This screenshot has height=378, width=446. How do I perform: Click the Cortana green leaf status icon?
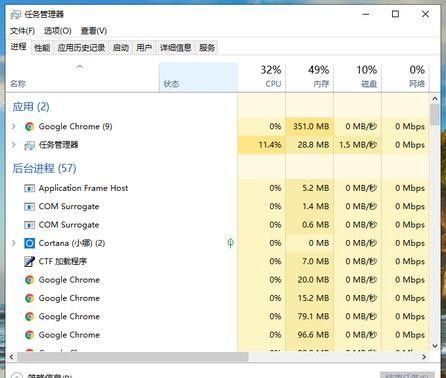tap(230, 243)
